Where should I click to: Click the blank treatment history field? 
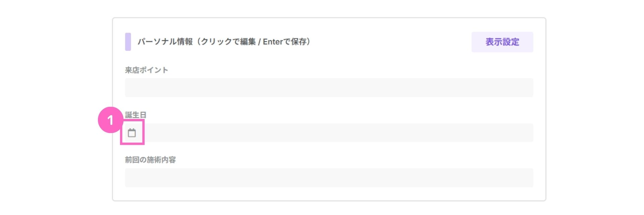coord(329,178)
